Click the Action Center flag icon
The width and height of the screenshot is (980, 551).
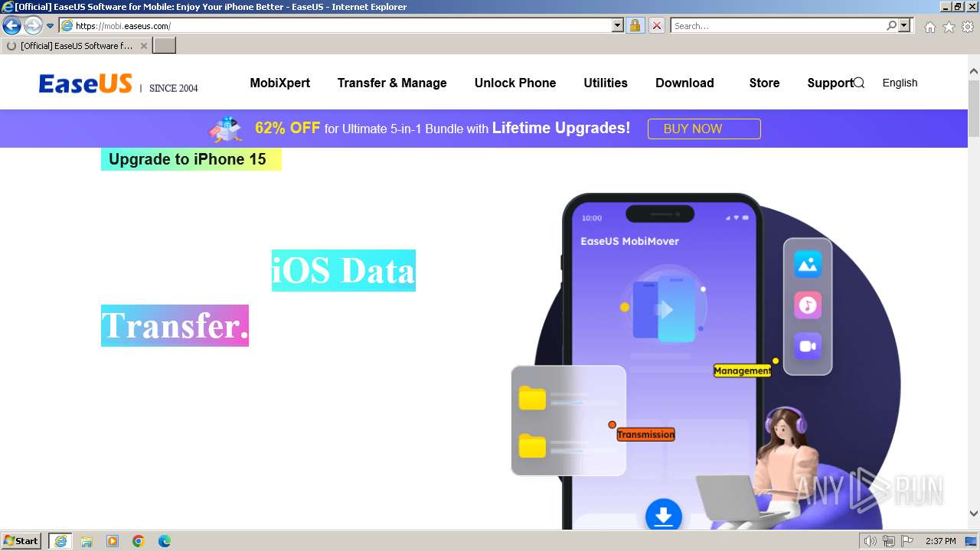coord(907,541)
